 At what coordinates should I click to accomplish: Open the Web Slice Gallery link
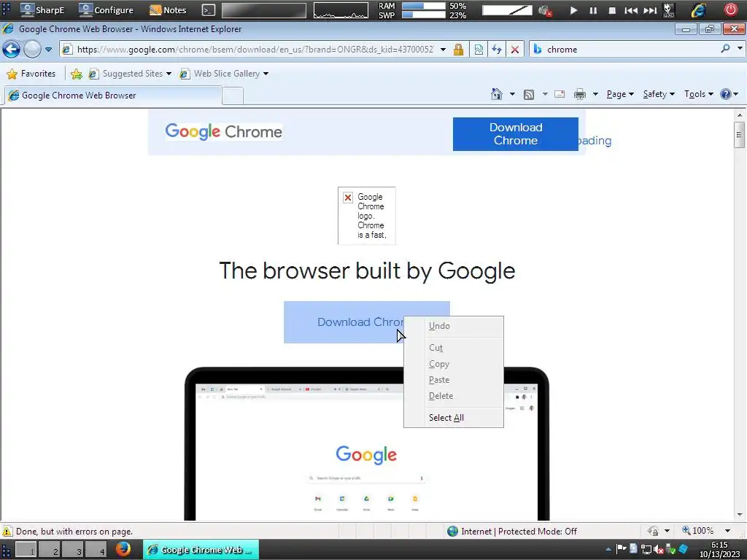click(224, 74)
